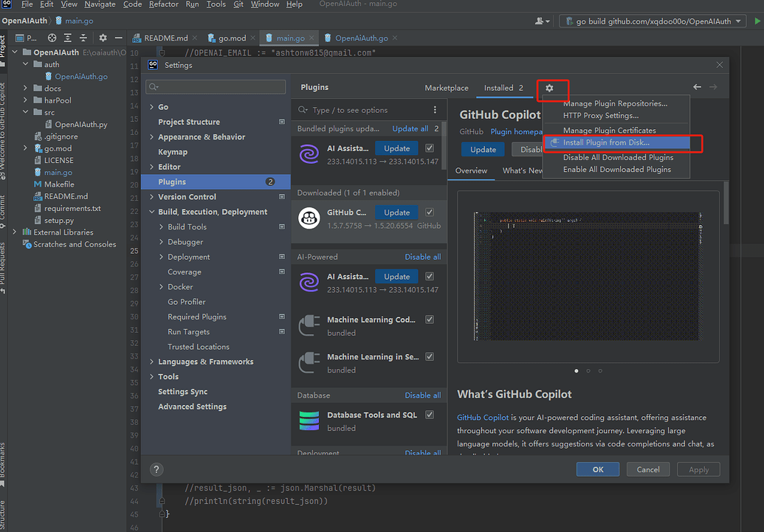Click the Database Tools and SQL icon

tap(309, 421)
